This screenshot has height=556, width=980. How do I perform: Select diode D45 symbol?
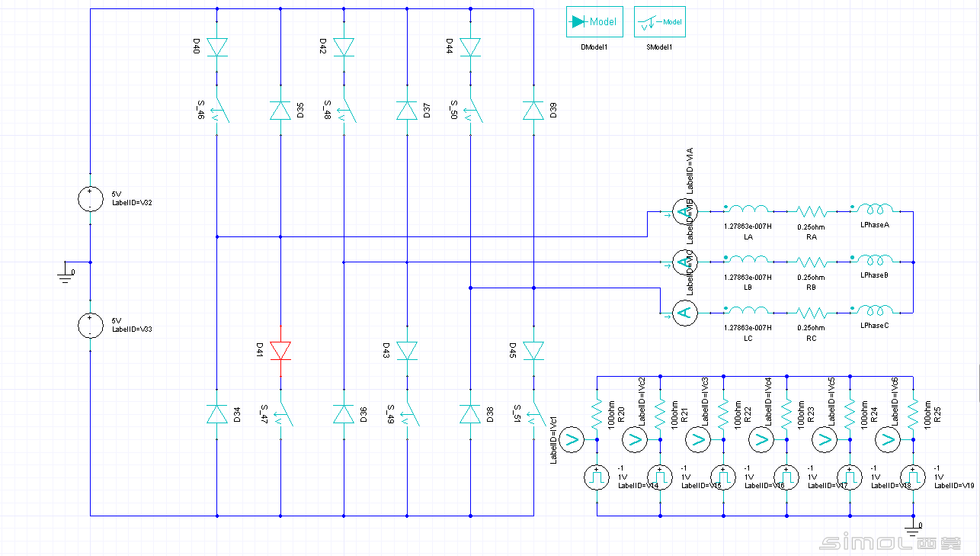pyautogui.click(x=533, y=351)
